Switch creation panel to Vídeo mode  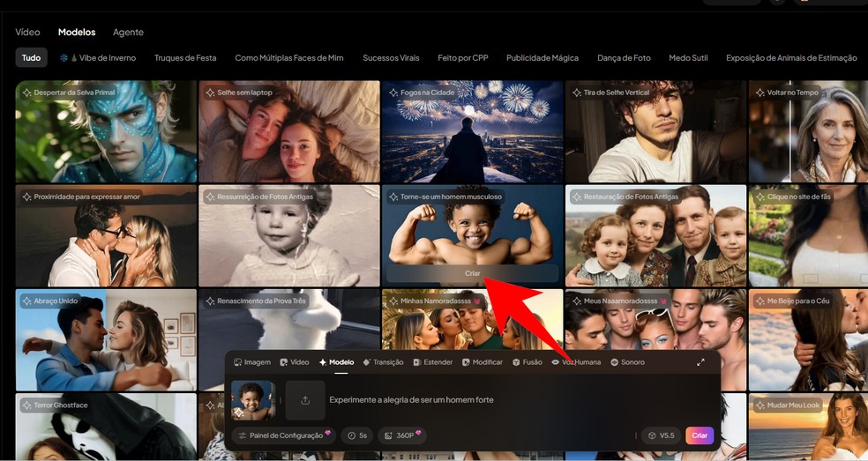[x=295, y=362]
